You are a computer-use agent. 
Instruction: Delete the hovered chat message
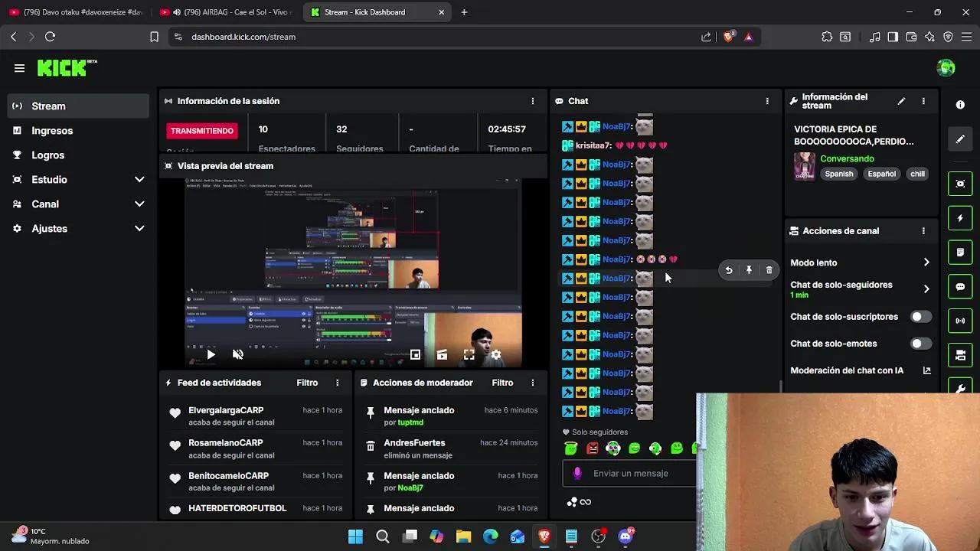click(769, 269)
